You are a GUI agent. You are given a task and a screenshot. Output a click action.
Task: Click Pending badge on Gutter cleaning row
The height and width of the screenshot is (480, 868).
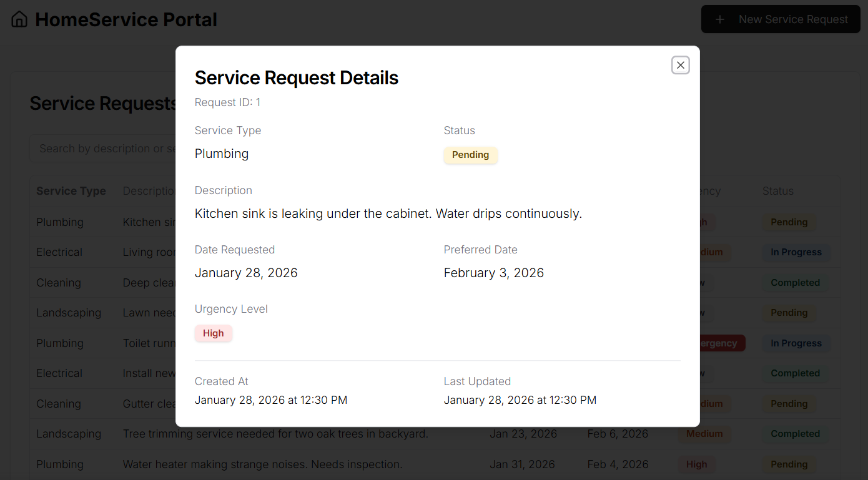[789, 404]
